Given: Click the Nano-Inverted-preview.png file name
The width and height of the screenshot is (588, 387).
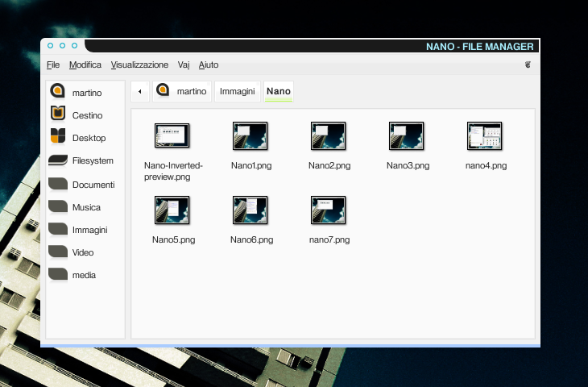Looking at the screenshot, I should coord(173,171).
